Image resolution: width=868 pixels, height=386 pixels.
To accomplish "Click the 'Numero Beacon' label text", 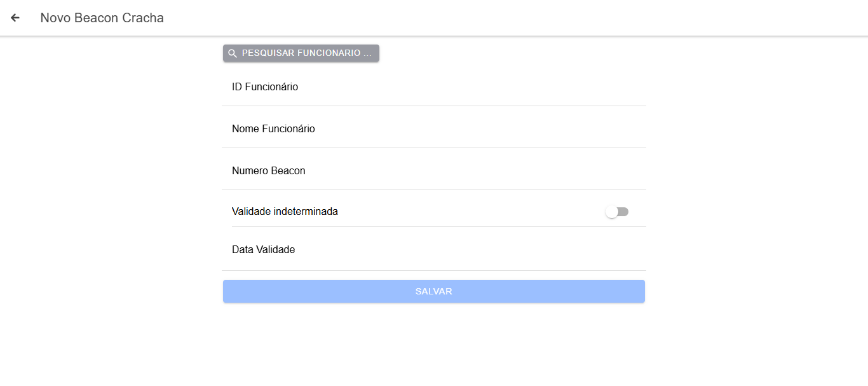I will tap(268, 171).
